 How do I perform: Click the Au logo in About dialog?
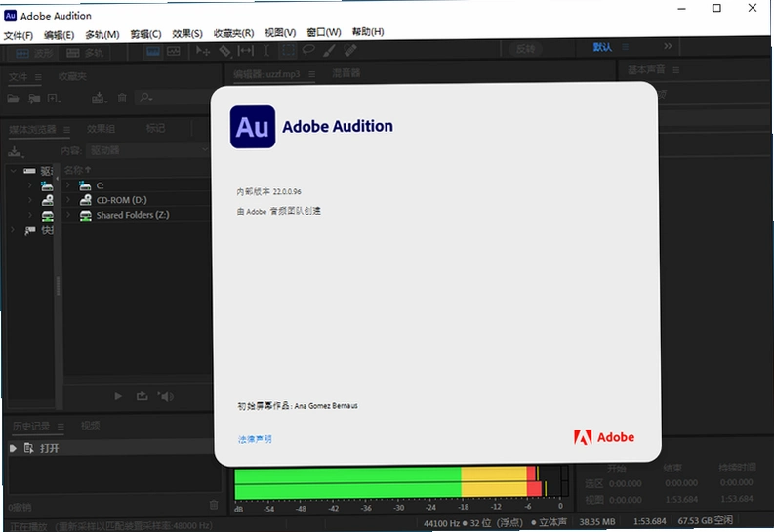point(253,127)
